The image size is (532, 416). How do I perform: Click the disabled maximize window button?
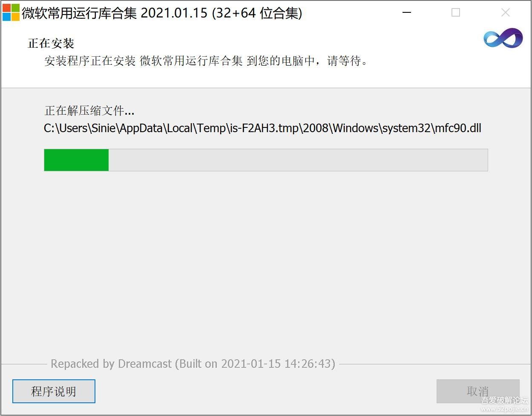456,13
